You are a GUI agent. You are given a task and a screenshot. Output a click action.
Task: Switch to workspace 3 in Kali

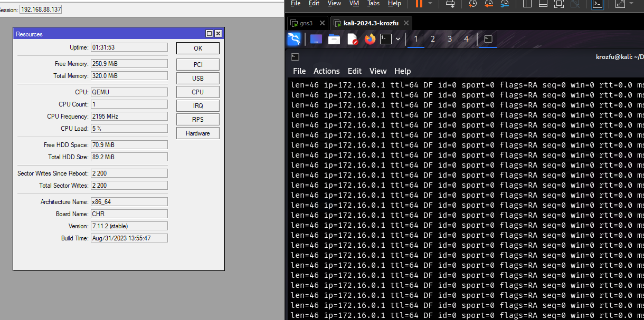[x=449, y=39]
